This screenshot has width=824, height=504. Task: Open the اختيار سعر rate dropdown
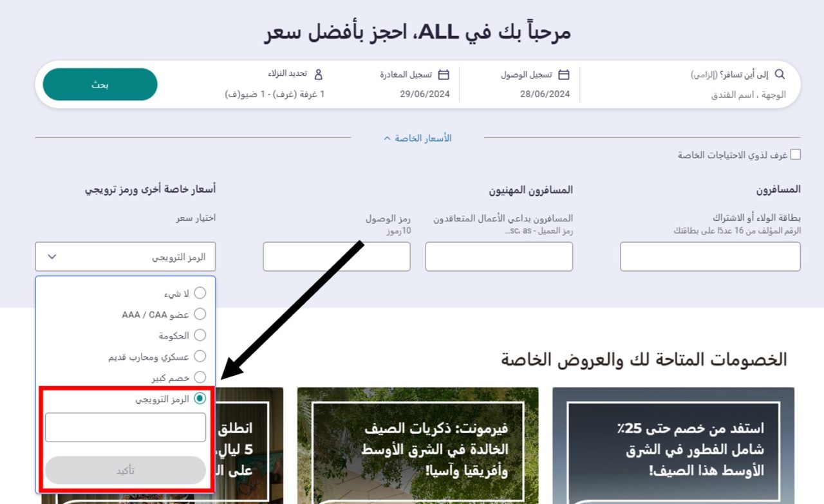pyautogui.click(x=126, y=257)
